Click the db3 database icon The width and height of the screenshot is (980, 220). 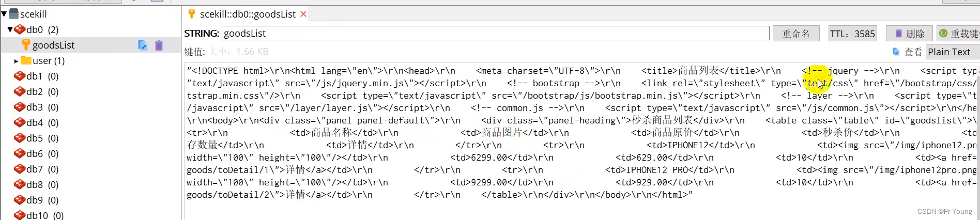(x=20, y=107)
